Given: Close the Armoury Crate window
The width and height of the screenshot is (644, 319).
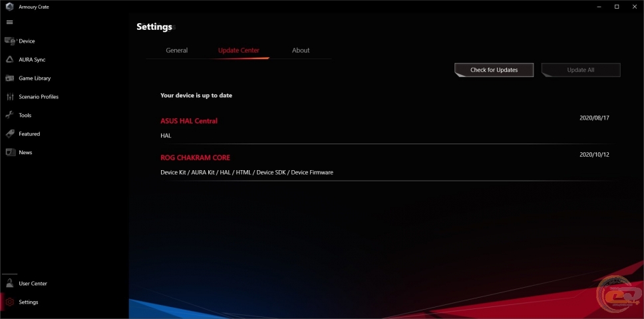Looking at the screenshot, I should tap(635, 7).
